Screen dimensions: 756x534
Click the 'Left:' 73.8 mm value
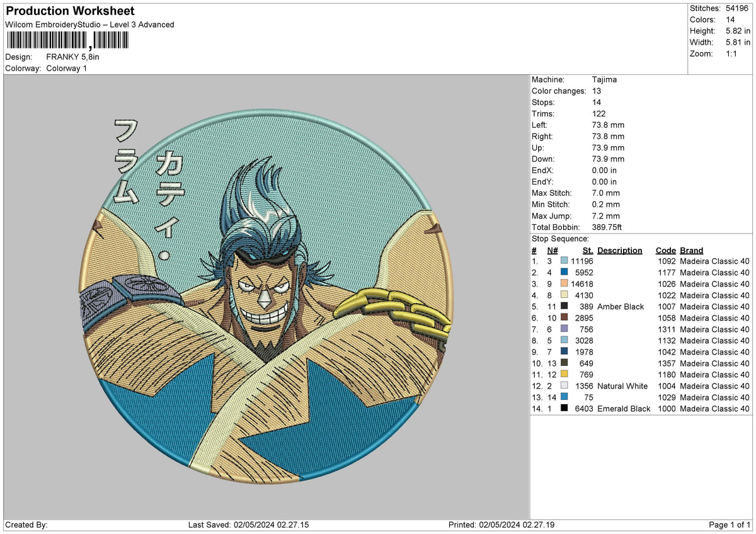pos(608,125)
